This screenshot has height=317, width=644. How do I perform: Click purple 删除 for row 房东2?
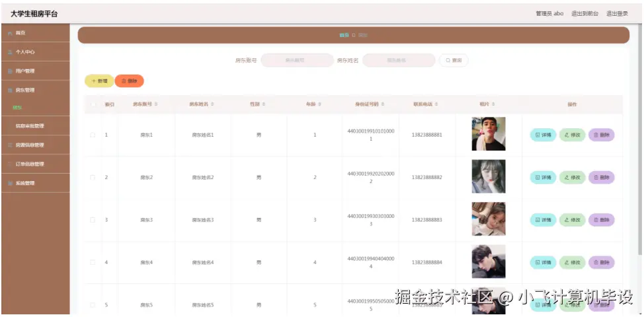(601, 178)
